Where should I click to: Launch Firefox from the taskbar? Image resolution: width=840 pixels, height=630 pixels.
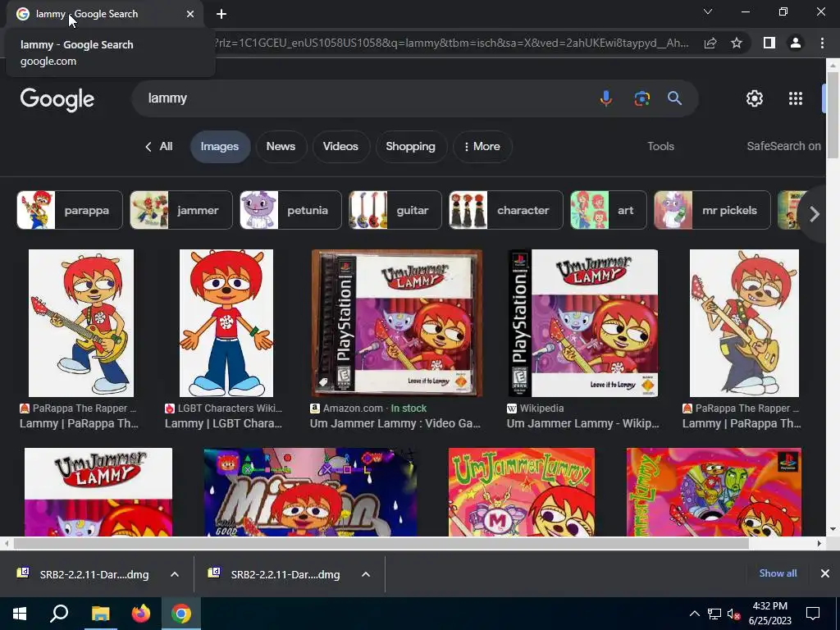pos(141,614)
